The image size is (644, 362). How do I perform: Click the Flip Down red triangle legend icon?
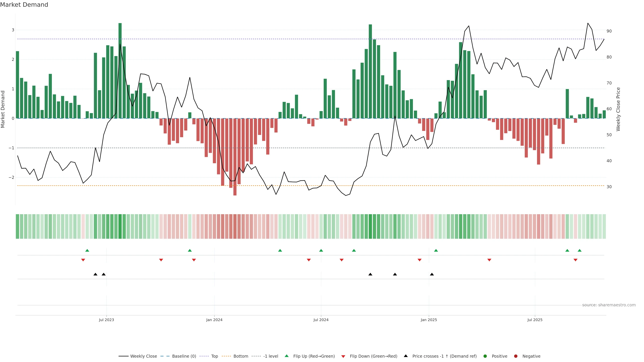pos(343,356)
